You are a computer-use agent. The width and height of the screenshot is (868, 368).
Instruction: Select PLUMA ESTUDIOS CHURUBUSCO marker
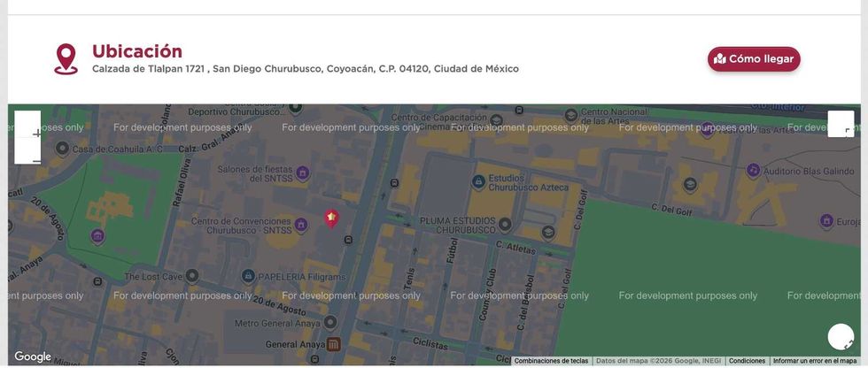point(504,224)
